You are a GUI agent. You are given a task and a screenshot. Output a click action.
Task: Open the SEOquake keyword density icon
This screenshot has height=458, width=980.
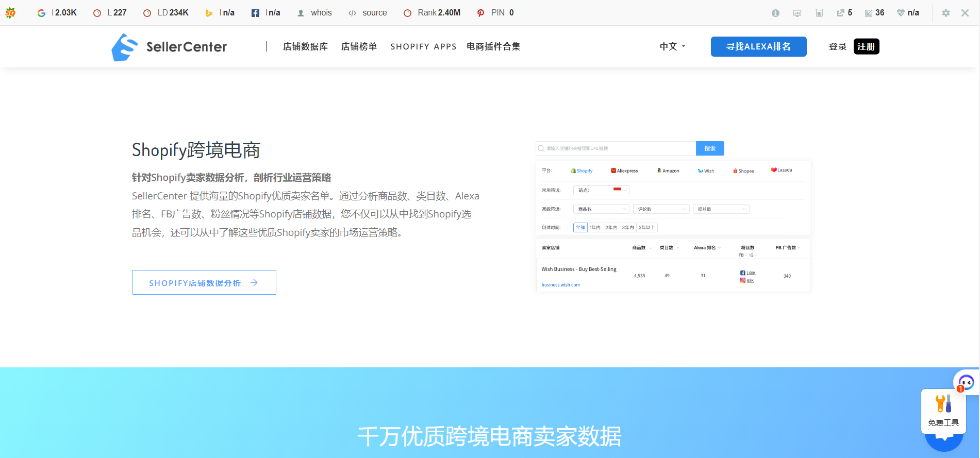click(x=819, y=13)
